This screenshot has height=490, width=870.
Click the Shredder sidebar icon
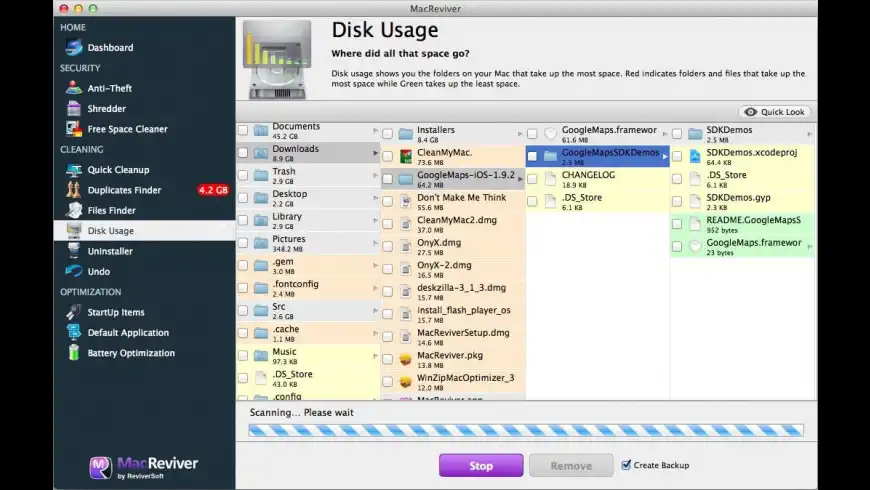coord(74,109)
